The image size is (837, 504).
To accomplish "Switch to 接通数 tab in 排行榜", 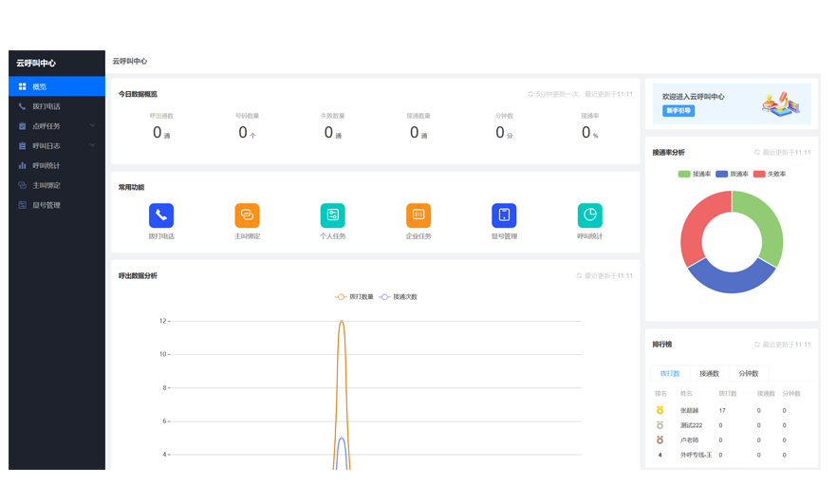I will coord(709,374).
